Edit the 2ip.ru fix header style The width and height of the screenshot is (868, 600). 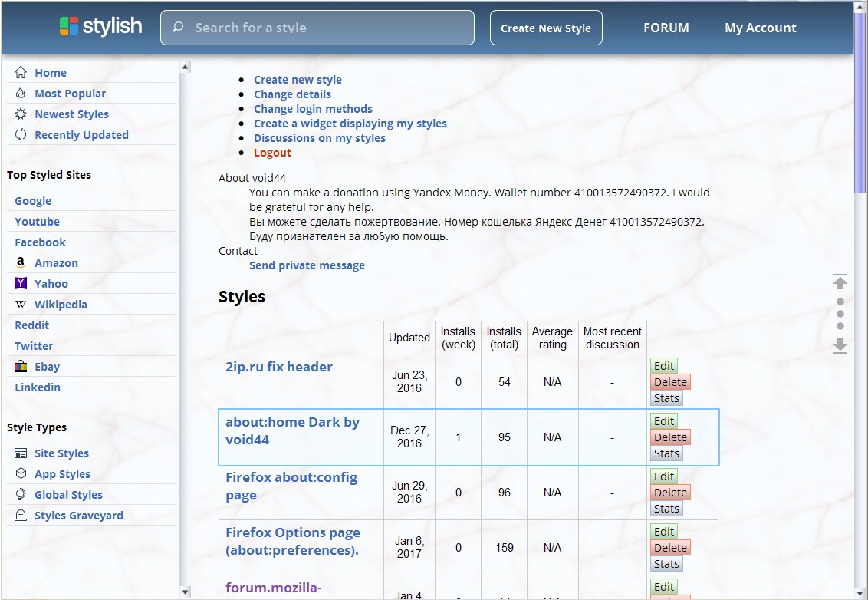(x=664, y=366)
